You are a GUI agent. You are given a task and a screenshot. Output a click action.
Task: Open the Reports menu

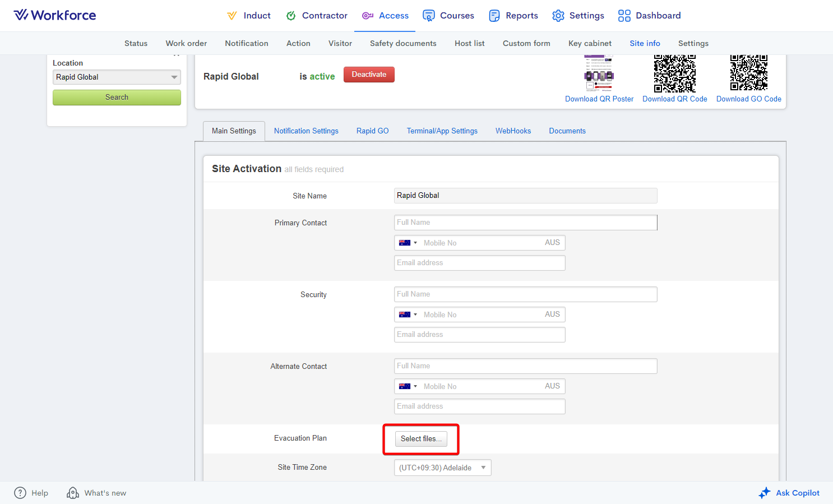click(x=513, y=16)
